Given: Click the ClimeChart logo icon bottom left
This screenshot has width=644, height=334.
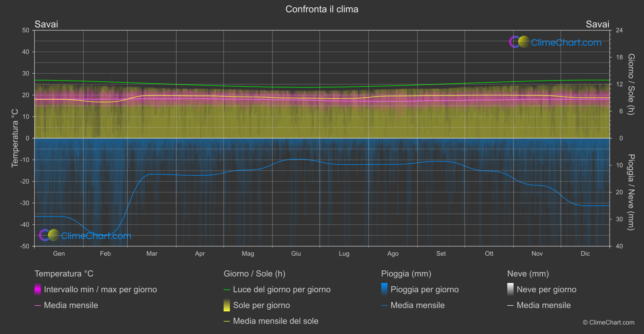Looking at the screenshot, I should (50, 235).
